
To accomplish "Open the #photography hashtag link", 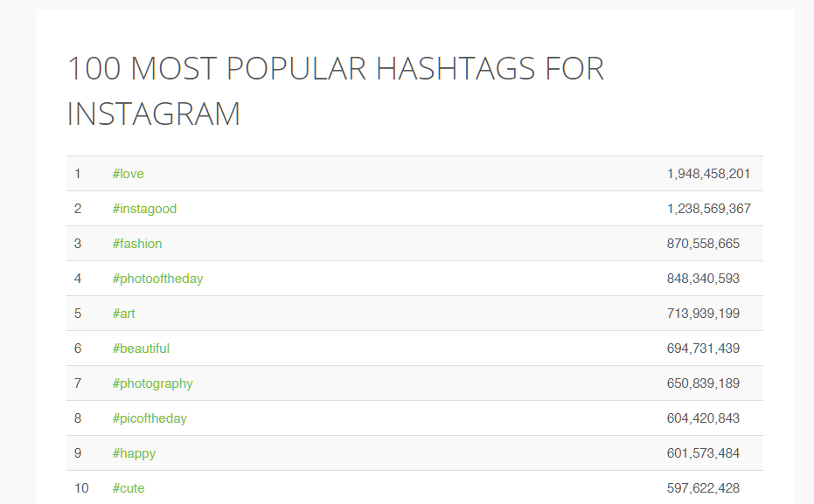I will point(152,383).
